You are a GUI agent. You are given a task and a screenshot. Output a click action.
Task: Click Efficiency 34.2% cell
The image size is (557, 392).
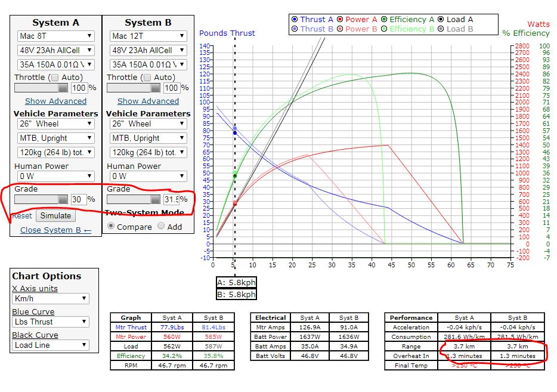click(x=172, y=356)
